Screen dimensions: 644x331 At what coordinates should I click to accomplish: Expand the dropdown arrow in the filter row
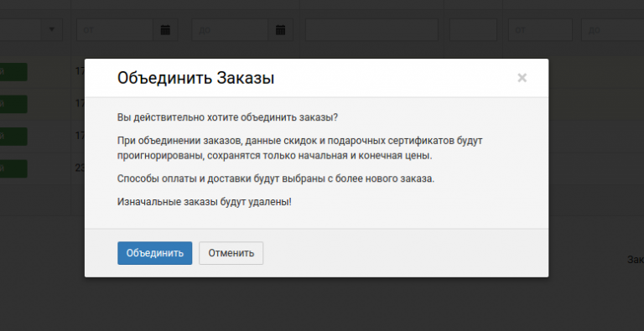pos(52,30)
